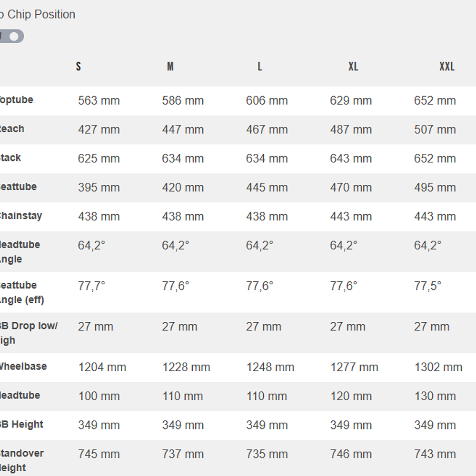Choose the L size column header
Image resolution: width=476 pixels, height=476 pixels.
click(259, 66)
